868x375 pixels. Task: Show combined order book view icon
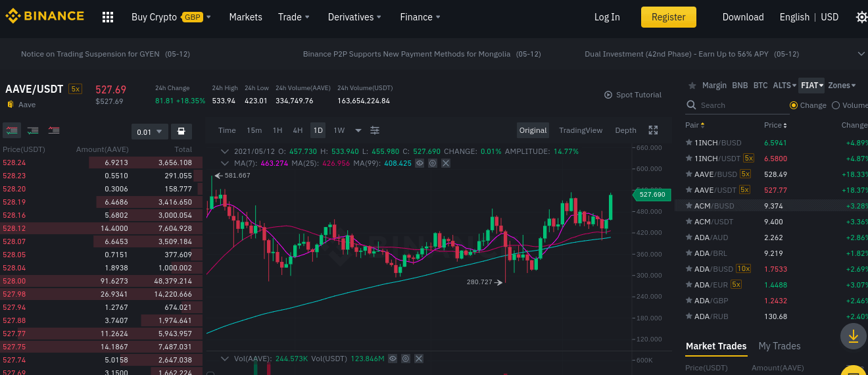[x=12, y=131]
